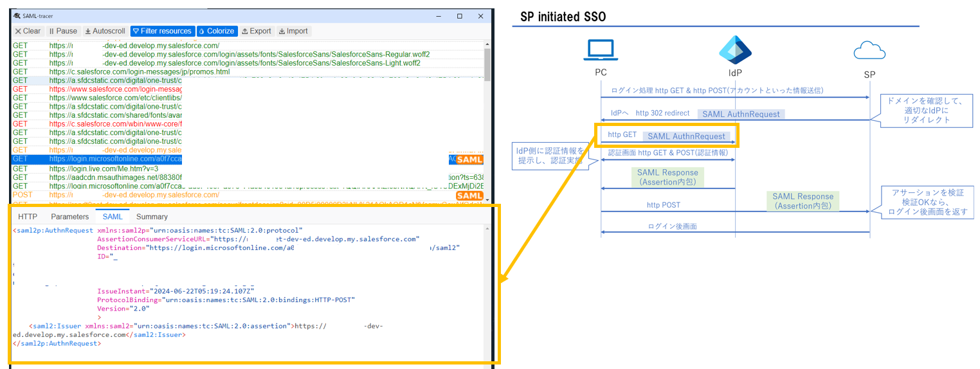Screen dimensions: 980x369
Task: Click the IdP Azure icon in diagram
Action: pos(735,50)
